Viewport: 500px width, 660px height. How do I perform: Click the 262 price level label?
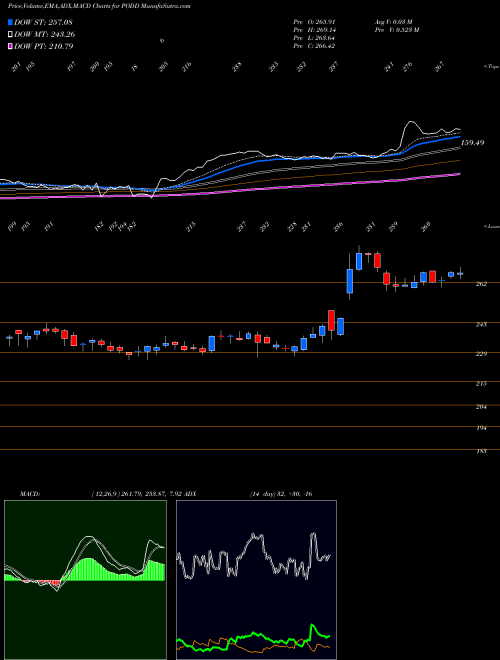[481, 284]
